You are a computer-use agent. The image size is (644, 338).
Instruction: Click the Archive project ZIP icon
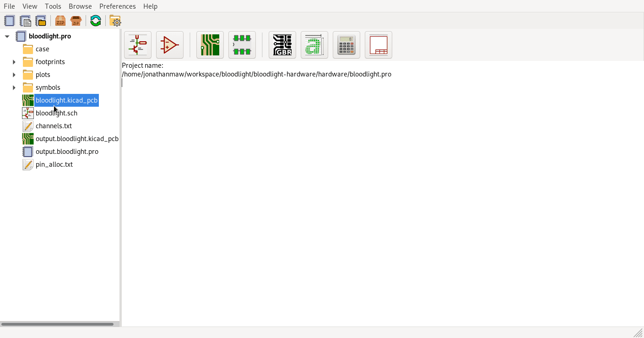click(x=60, y=21)
